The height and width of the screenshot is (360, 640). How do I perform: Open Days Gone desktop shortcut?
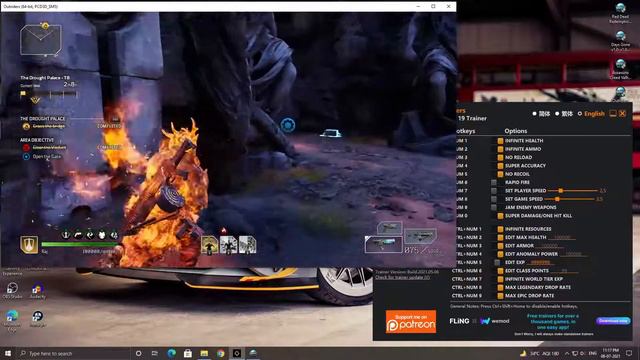(620, 41)
